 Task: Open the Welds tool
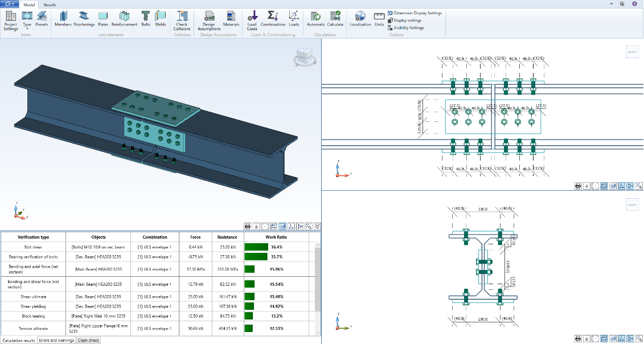point(161,17)
